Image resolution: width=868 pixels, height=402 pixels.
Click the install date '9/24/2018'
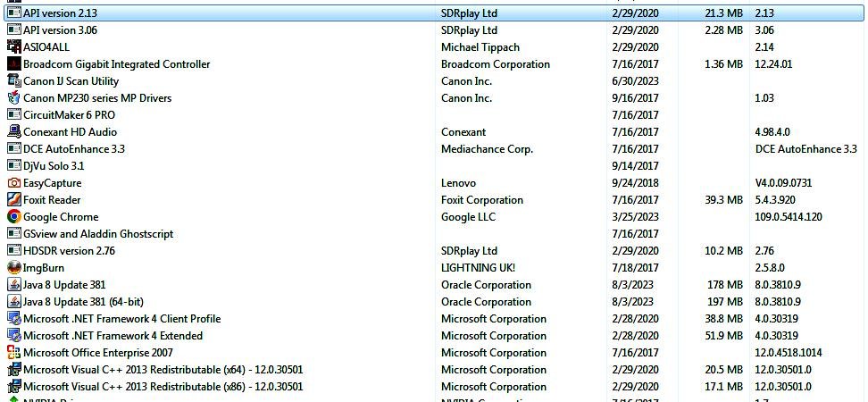pos(636,183)
